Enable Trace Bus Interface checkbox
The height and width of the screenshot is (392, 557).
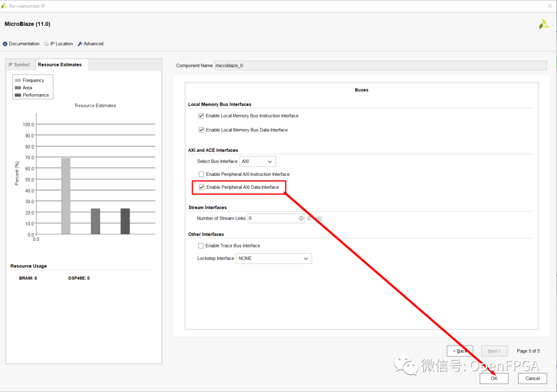click(x=201, y=246)
